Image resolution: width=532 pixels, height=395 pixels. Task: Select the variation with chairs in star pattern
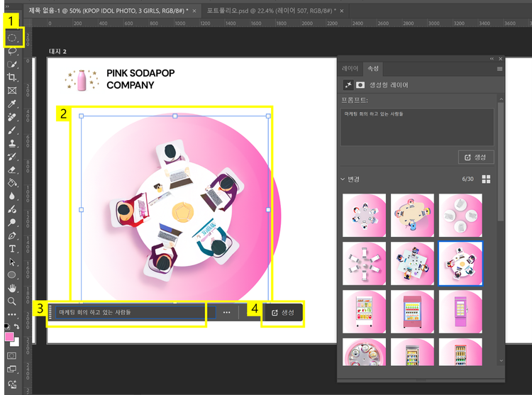364,263
